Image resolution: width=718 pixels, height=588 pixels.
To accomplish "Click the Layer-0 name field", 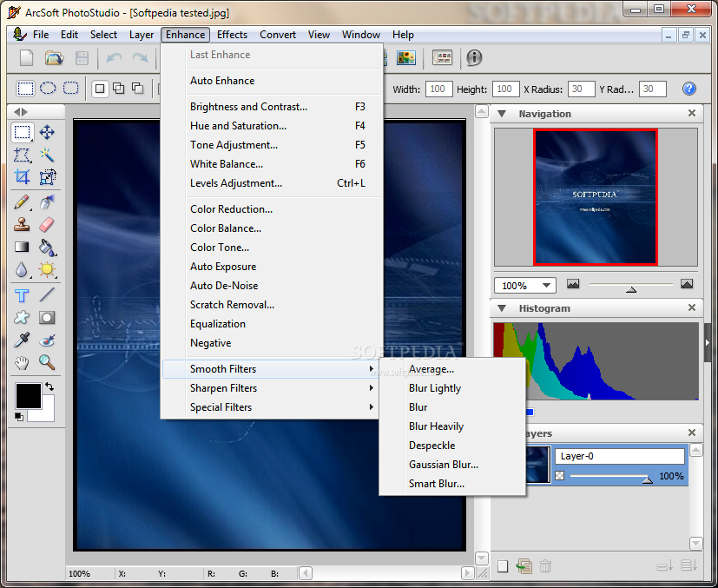I will [620, 456].
